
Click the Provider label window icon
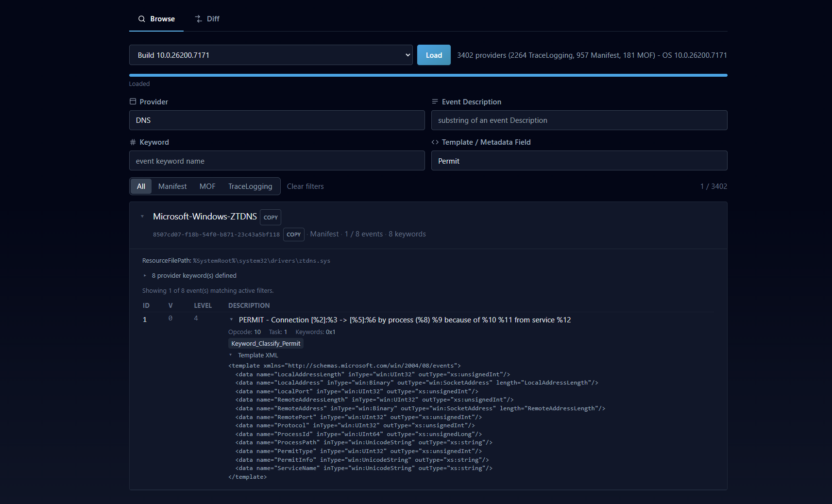click(x=133, y=101)
